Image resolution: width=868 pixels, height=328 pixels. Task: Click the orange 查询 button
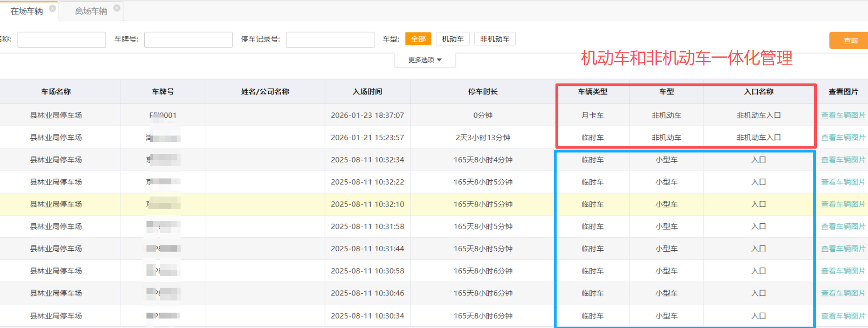click(850, 40)
